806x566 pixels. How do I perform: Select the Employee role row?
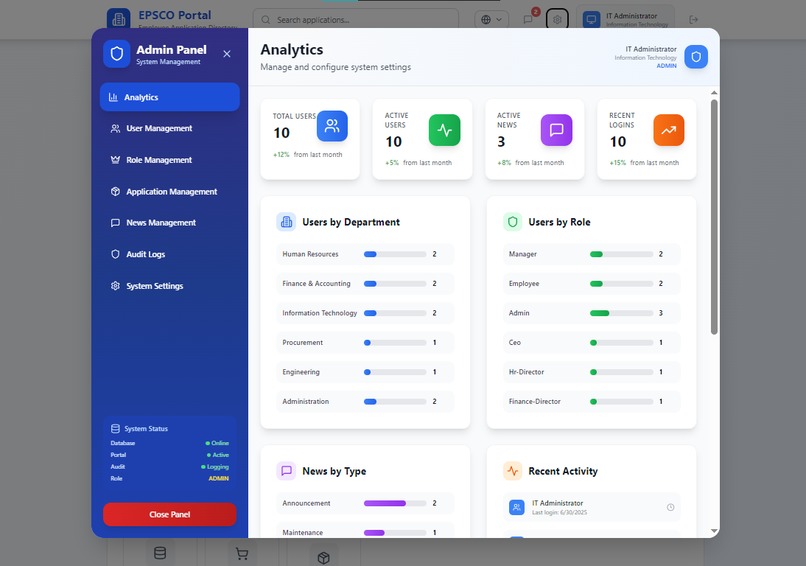click(591, 284)
